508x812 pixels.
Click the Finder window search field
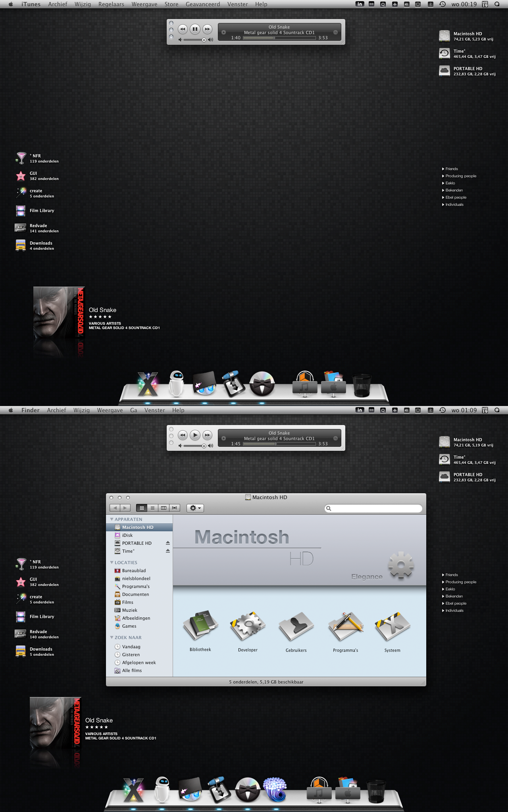pos(373,508)
